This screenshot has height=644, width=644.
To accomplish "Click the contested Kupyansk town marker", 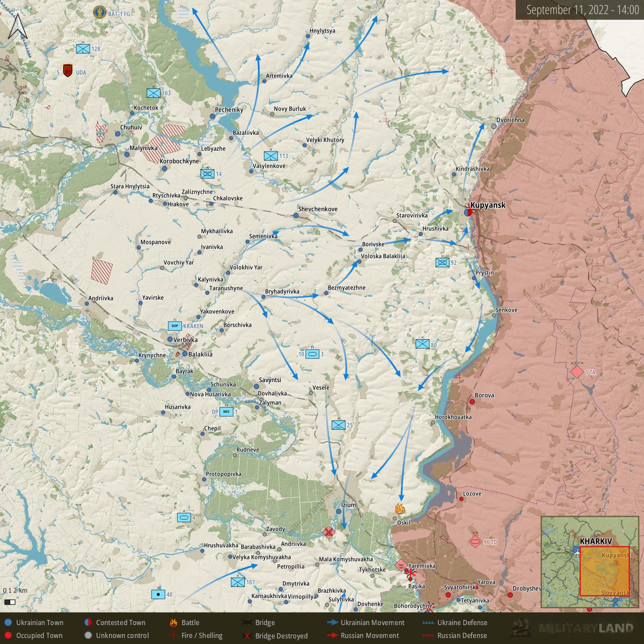I will [x=468, y=212].
